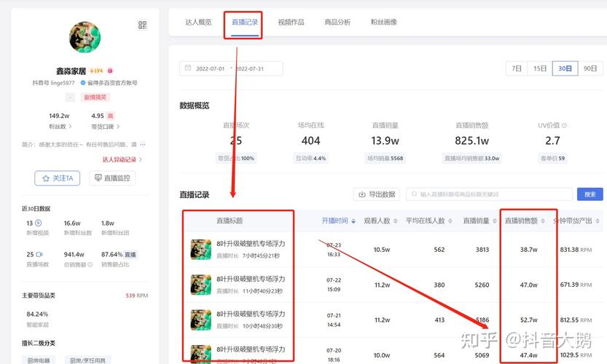Click the 剧情搞笑 tag
The image size is (607, 364).
[95, 97]
